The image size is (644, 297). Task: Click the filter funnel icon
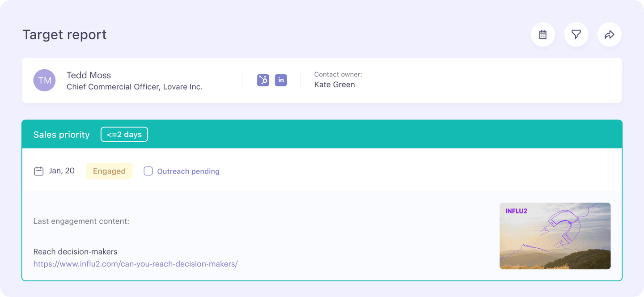click(576, 34)
